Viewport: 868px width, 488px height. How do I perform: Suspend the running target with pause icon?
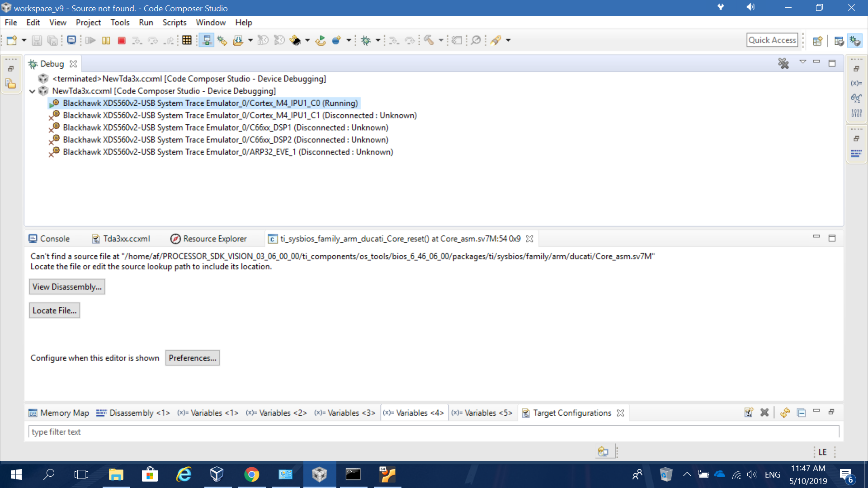(106, 40)
